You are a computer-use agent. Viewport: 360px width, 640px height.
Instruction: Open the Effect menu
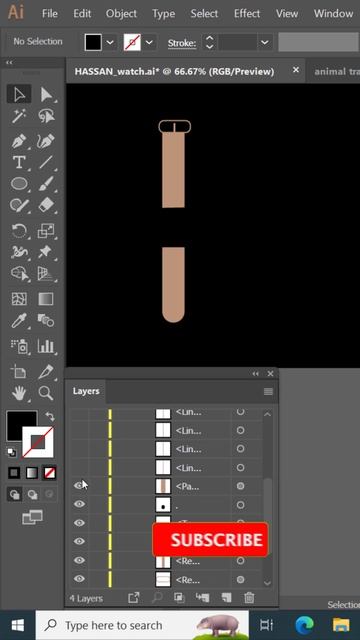(x=247, y=13)
